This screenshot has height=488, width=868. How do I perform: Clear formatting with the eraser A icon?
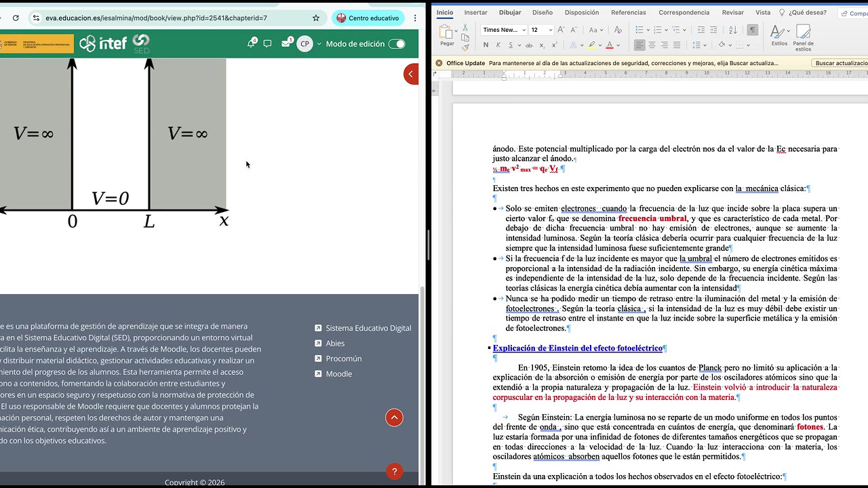point(618,30)
